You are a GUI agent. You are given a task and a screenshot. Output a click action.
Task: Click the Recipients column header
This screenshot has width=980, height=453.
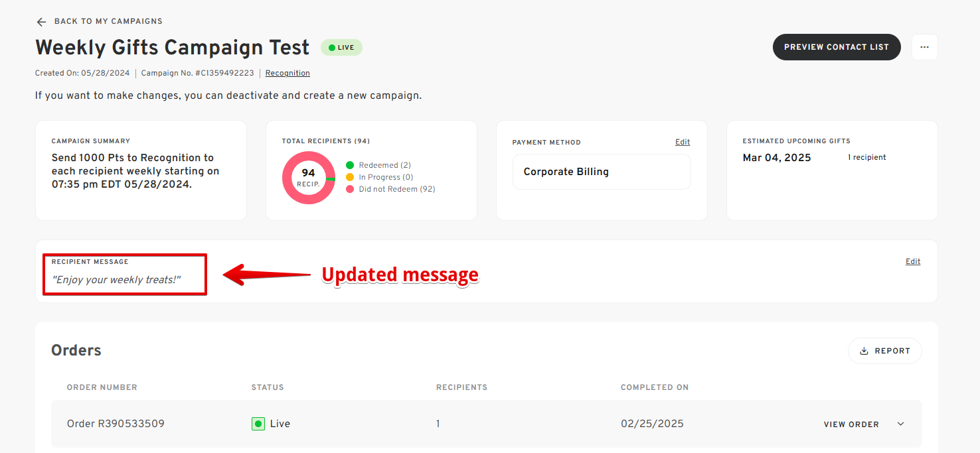click(461, 387)
